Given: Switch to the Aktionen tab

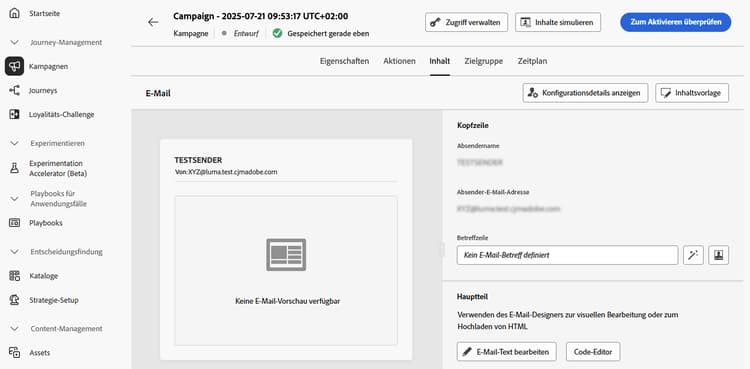Looking at the screenshot, I should (399, 61).
